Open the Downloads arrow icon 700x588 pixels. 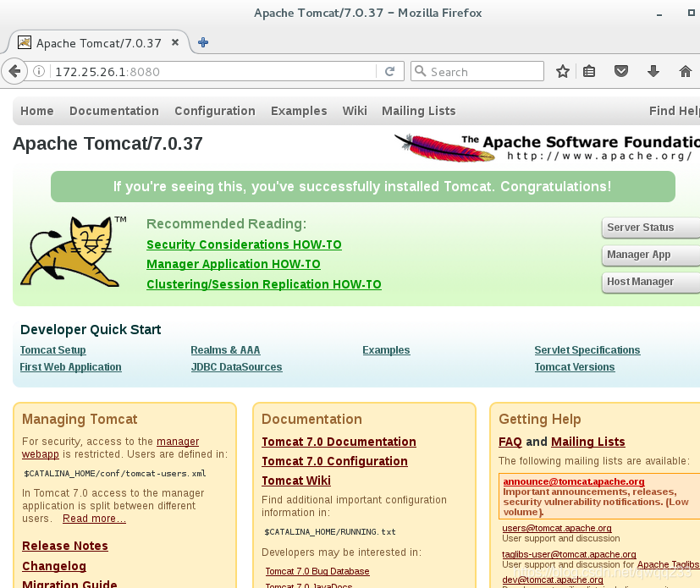tap(653, 71)
